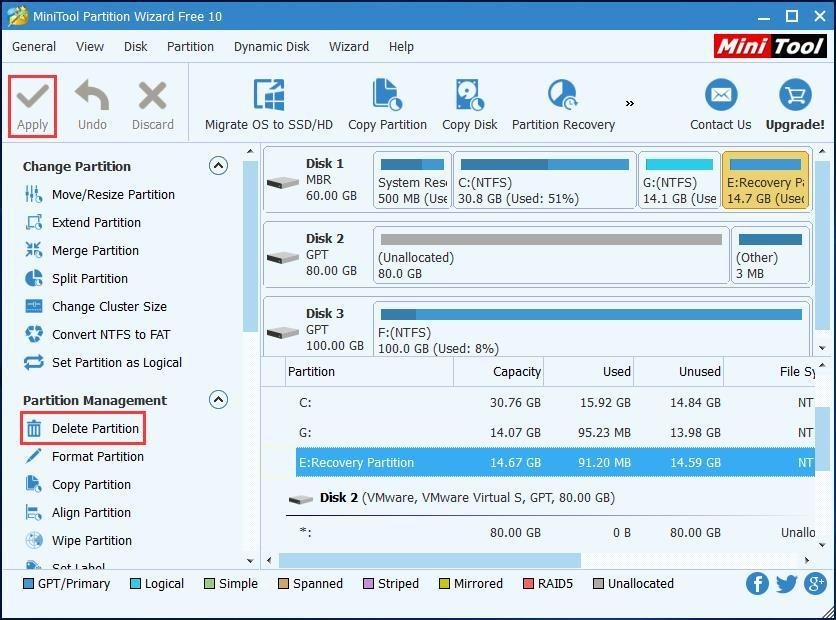Click the Apply checkmark button
The width and height of the screenshot is (836, 620).
tap(33, 107)
